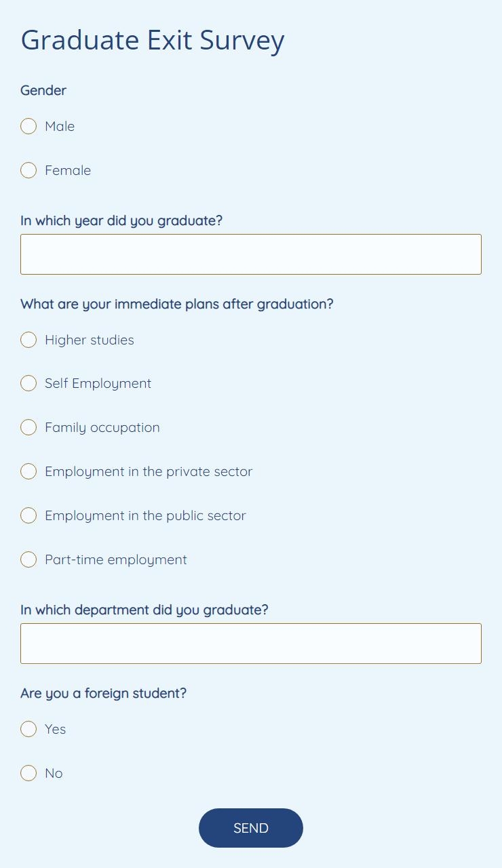The image size is (502, 868).
Task: Click the graduation year input field
Action: pos(251,254)
